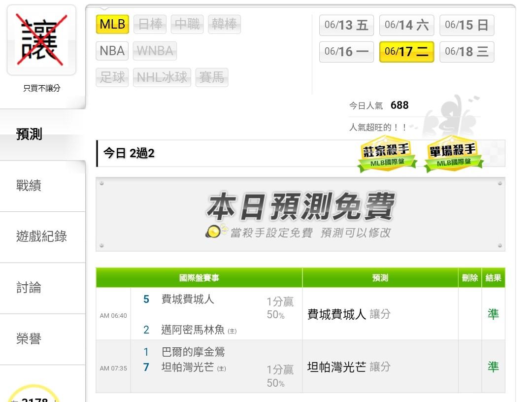Choose date 06/17 二
The image size is (532, 402).
click(x=406, y=52)
